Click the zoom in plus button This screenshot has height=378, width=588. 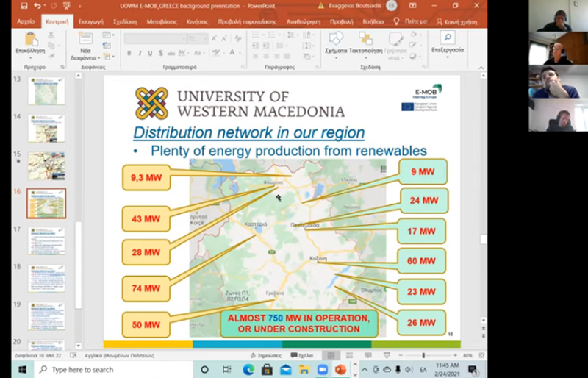[455, 355]
